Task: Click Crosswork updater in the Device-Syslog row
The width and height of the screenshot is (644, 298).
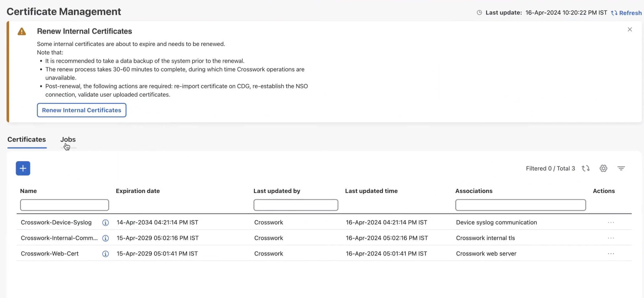Action: [x=268, y=222]
